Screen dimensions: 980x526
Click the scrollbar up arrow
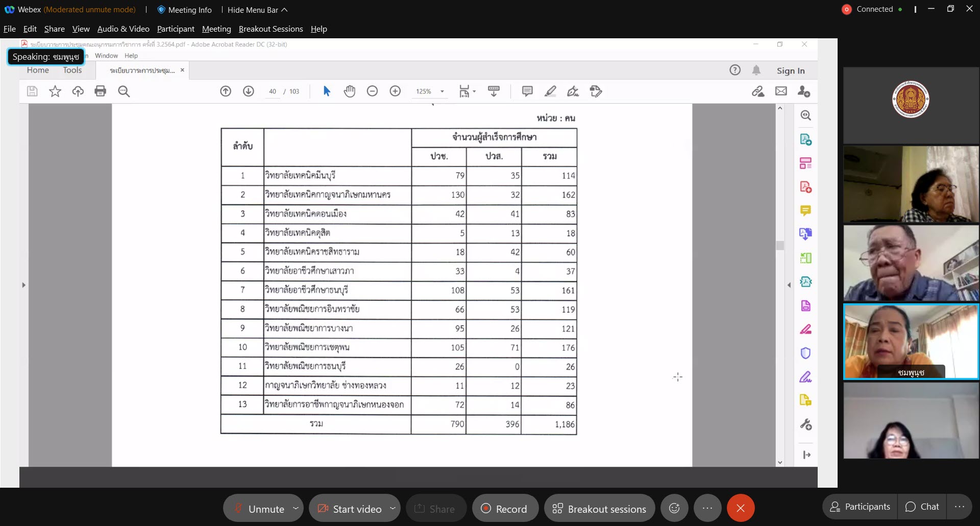click(780, 108)
